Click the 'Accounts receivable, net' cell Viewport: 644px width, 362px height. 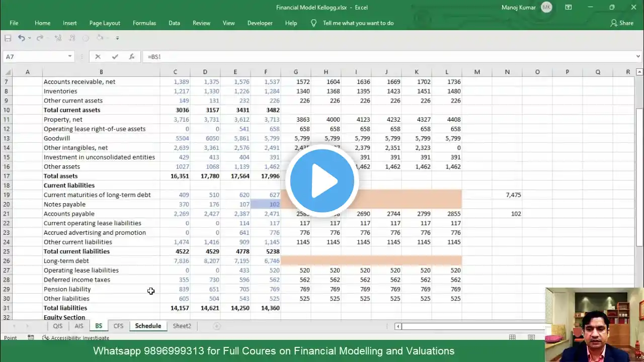[101, 82]
